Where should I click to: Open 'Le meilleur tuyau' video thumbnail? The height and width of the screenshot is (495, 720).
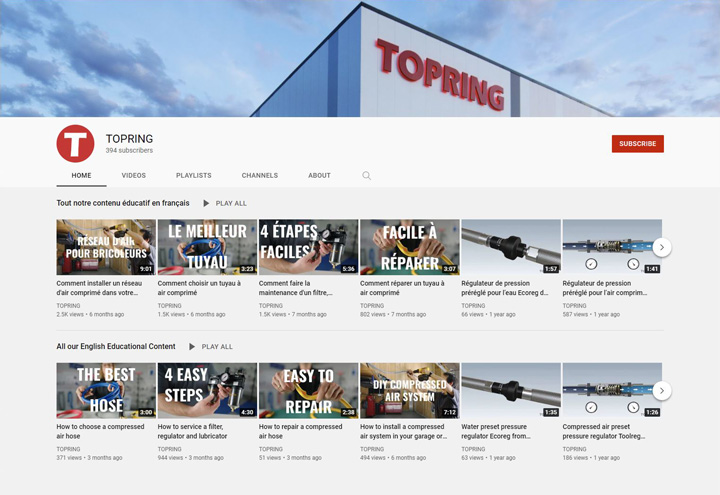click(207, 247)
